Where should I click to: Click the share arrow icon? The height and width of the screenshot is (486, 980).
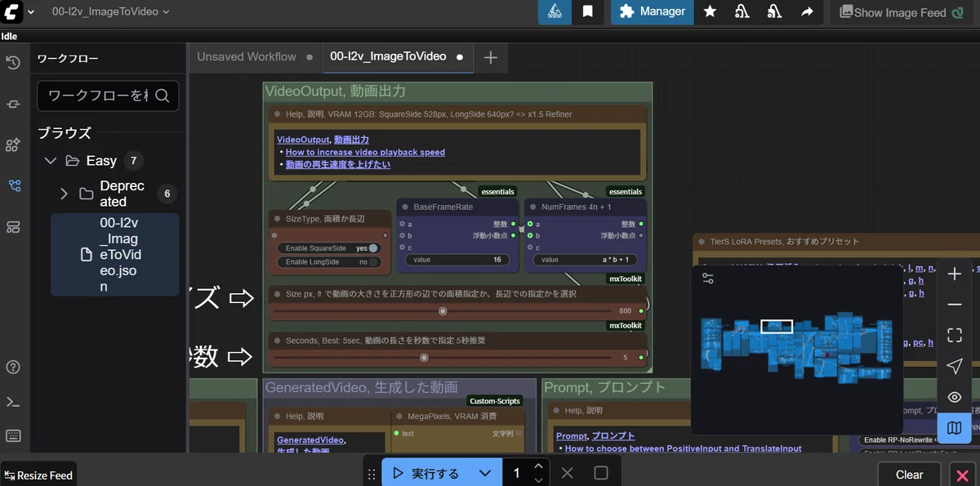pos(807,11)
